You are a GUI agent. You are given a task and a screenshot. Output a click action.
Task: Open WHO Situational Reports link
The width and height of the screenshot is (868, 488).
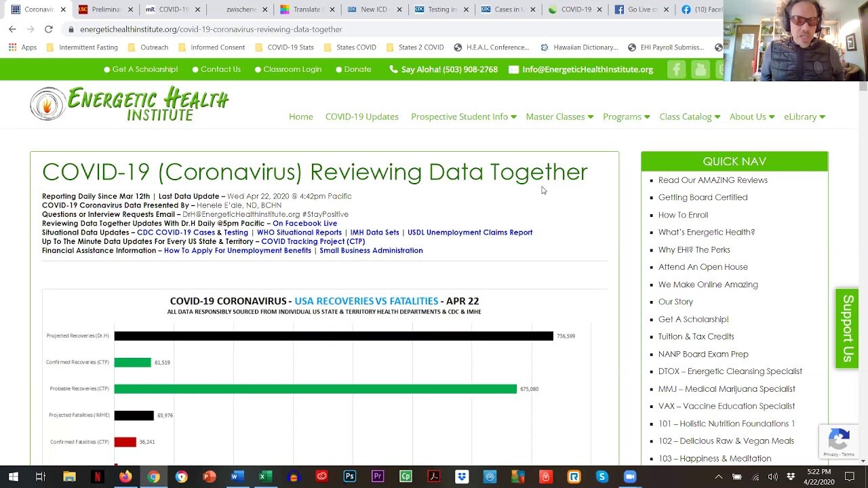299,232
